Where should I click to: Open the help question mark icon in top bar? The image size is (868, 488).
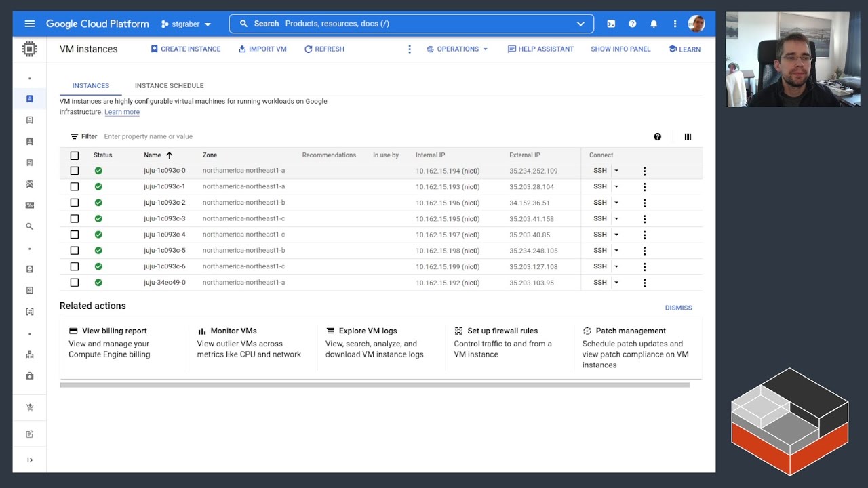[x=632, y=24]
